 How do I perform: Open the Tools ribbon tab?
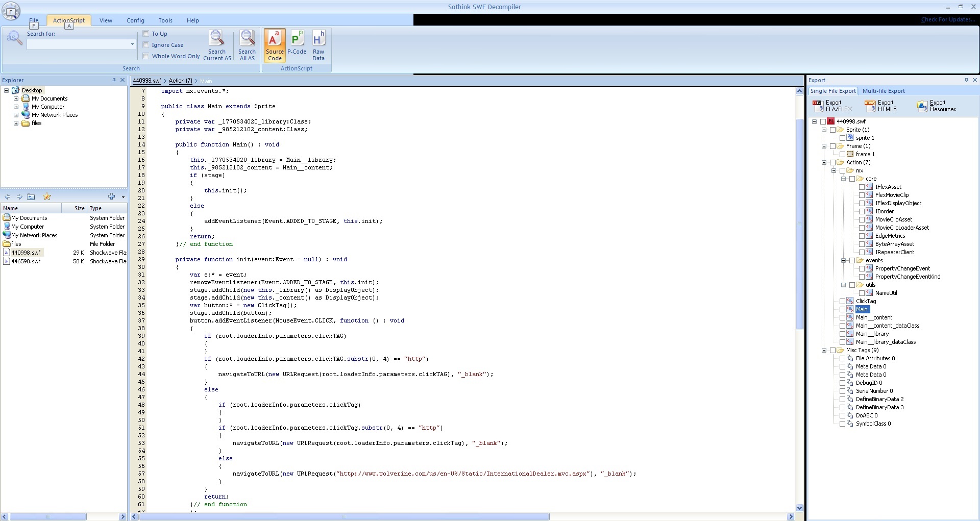point(165,20)
